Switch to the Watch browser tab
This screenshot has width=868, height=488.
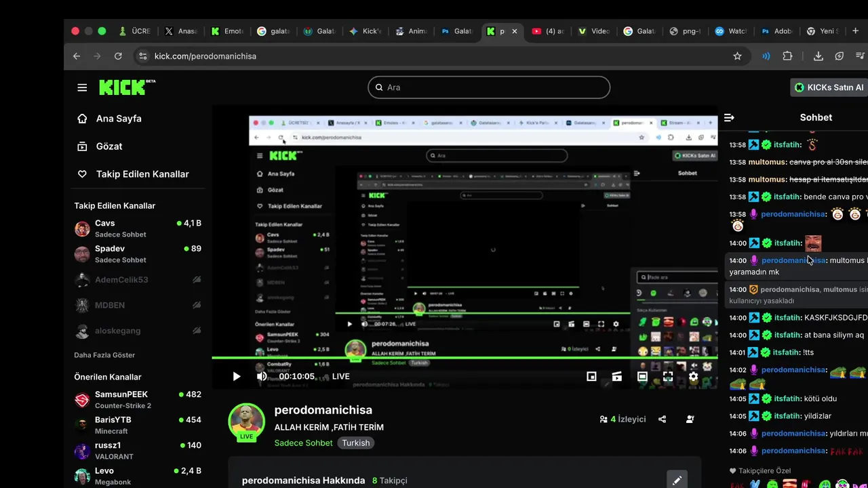coord(731,31)
